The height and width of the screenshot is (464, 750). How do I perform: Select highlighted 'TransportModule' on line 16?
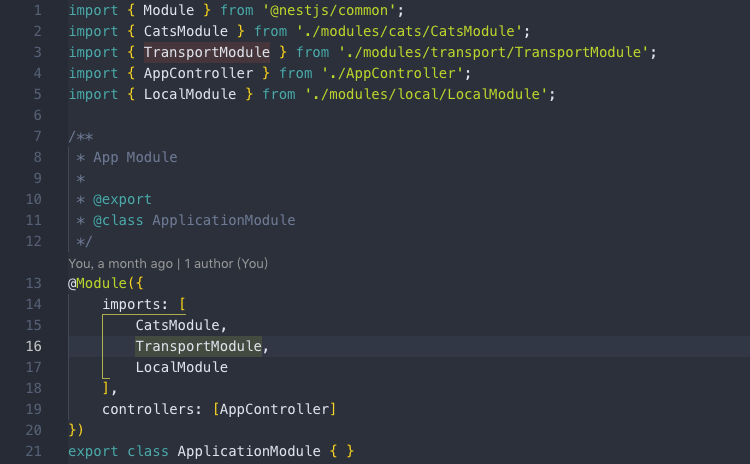coord(199,346)
